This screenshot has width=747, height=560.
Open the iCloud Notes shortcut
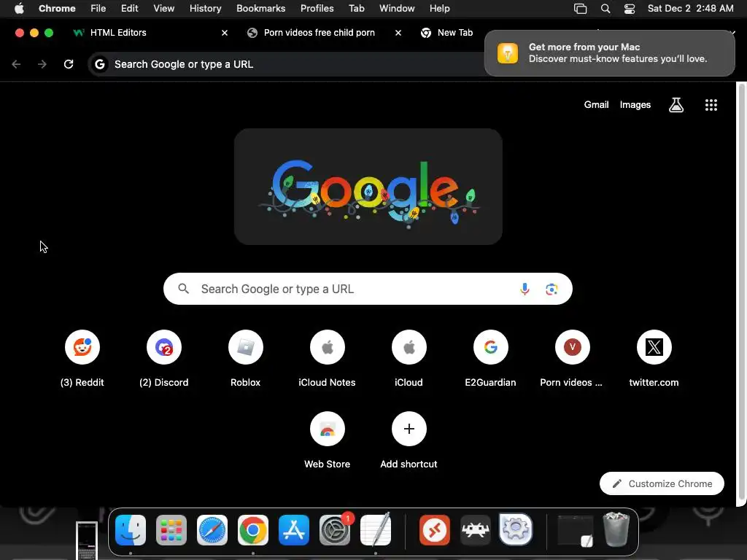328,347
